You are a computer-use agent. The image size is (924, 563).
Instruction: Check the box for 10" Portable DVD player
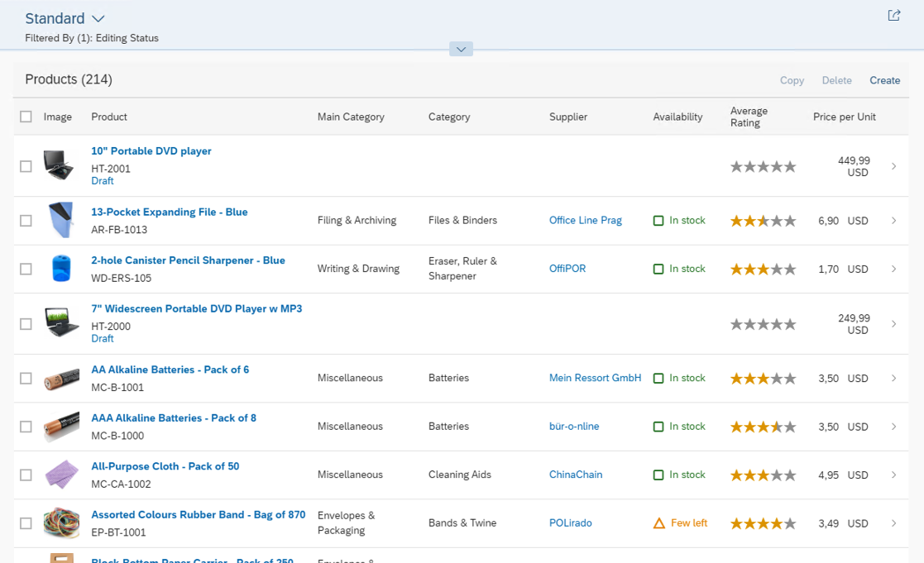(x=26, y=166)
